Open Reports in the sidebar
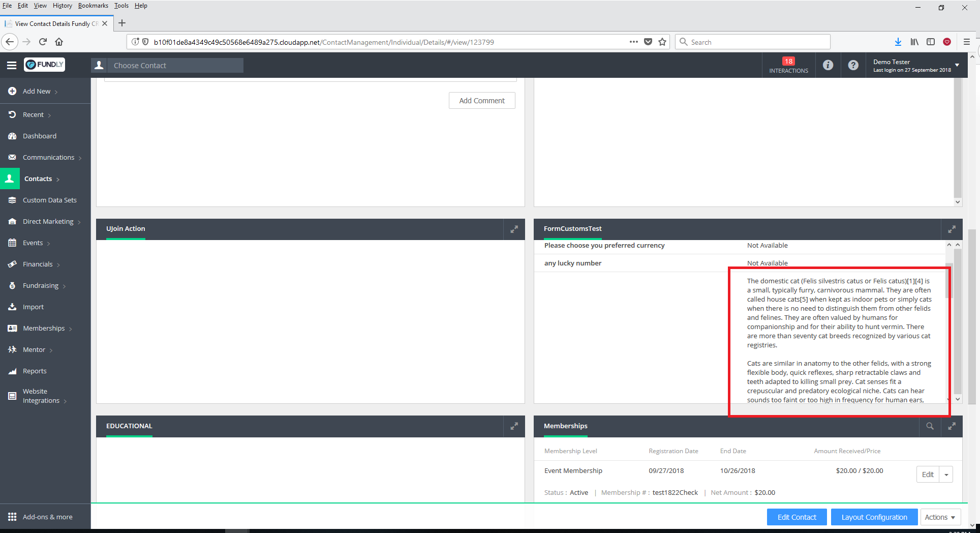980x533 pixels. coord(35,371)
